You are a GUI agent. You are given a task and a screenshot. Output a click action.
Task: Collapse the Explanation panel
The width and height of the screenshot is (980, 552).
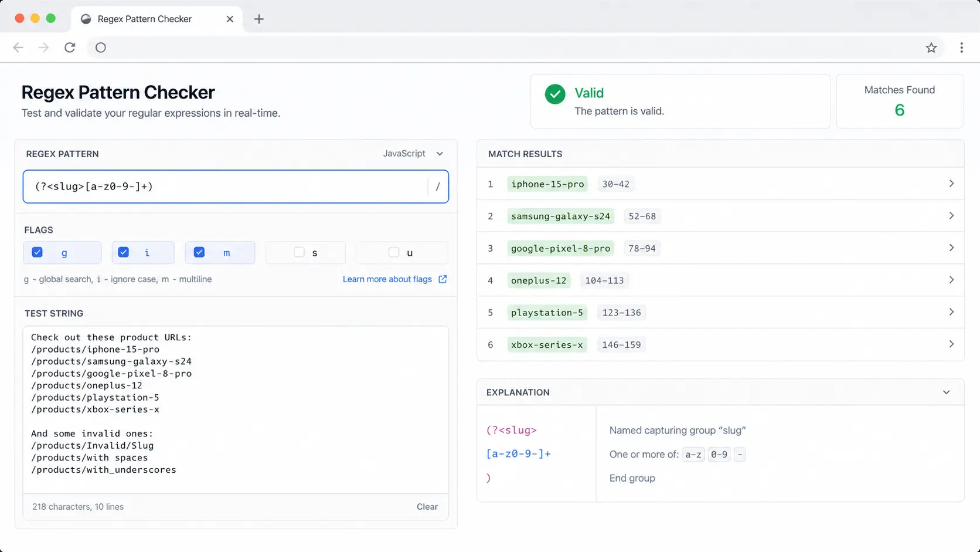(946, 392)
